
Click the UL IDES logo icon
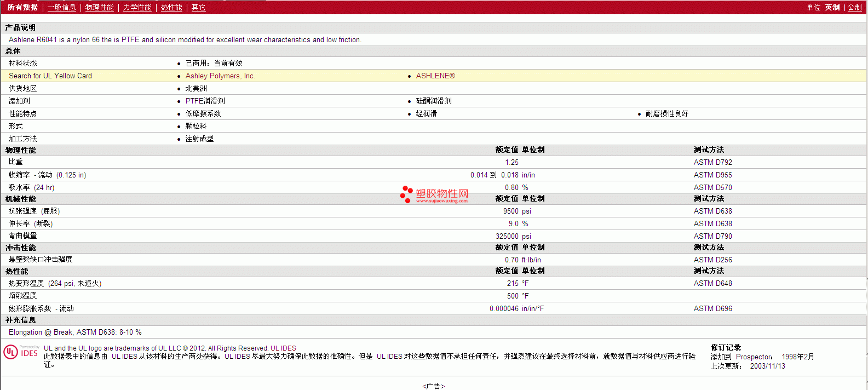tap(21, 352)
